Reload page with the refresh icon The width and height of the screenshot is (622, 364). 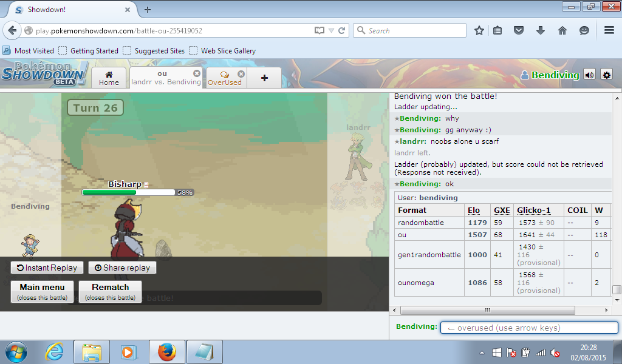coord(341,30)
